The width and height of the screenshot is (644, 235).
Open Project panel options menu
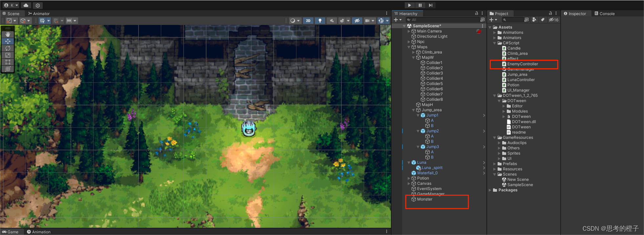coord(556,13)
